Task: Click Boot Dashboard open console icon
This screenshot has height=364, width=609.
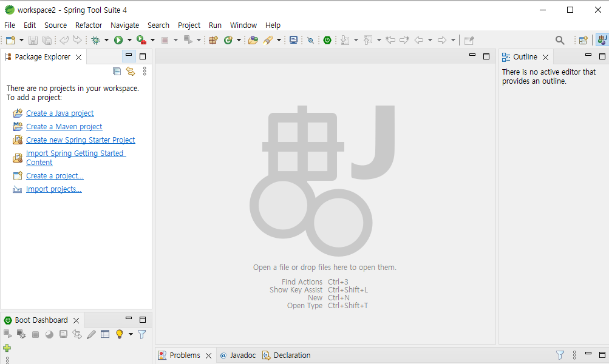Action: click(63, 334)
